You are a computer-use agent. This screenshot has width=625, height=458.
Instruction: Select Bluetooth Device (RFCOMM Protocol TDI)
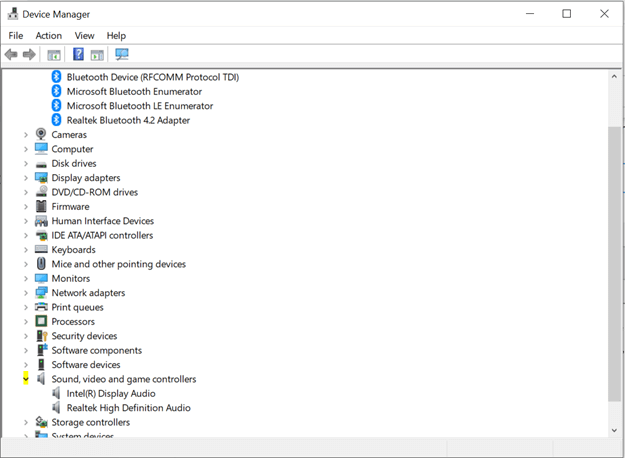[x=153, y=77]
